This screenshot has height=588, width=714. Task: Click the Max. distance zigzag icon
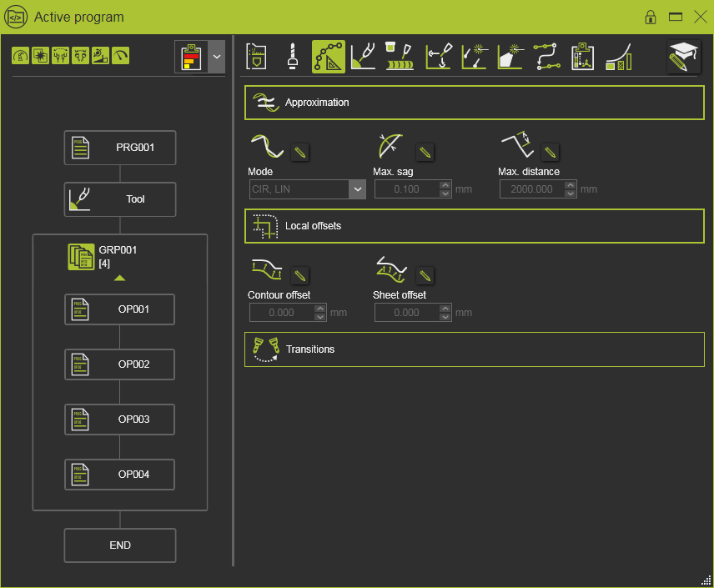coord(517,145)
